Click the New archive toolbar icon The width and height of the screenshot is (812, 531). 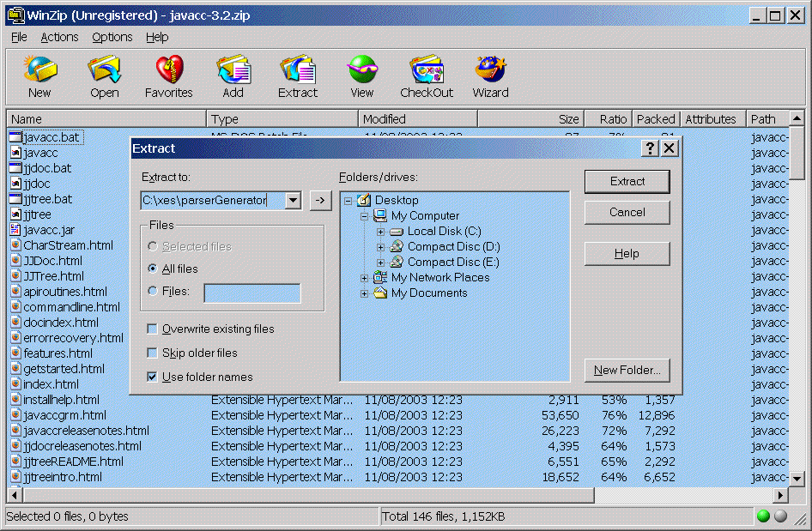[39, 70]
